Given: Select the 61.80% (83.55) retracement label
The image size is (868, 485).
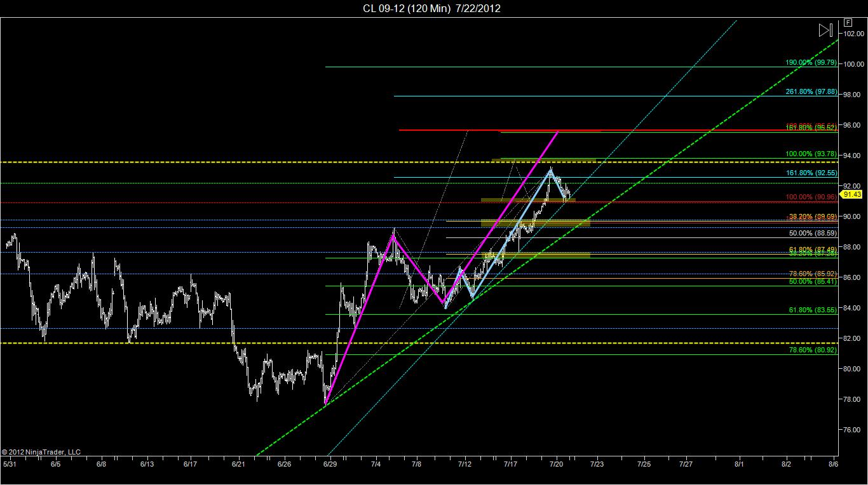Looking at the screenshot, I should (x=813, y=310).
